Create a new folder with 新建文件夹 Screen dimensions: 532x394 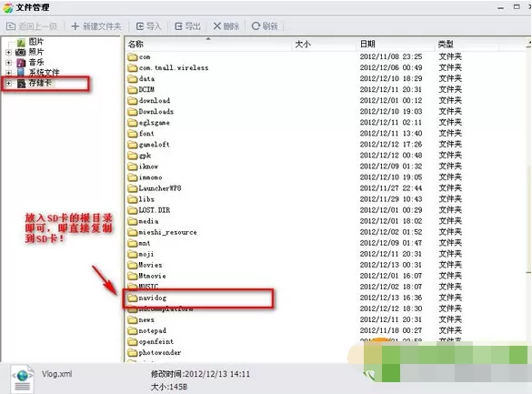[x=96, y=26]
